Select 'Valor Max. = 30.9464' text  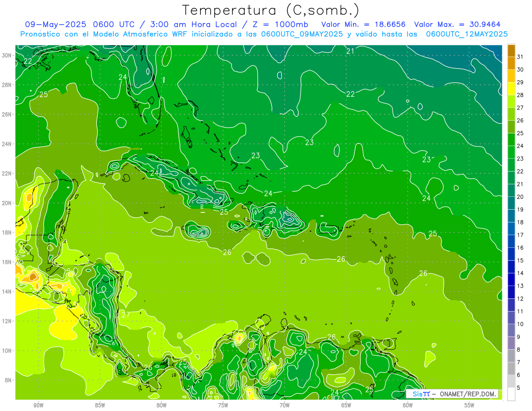tap(457, 24)
